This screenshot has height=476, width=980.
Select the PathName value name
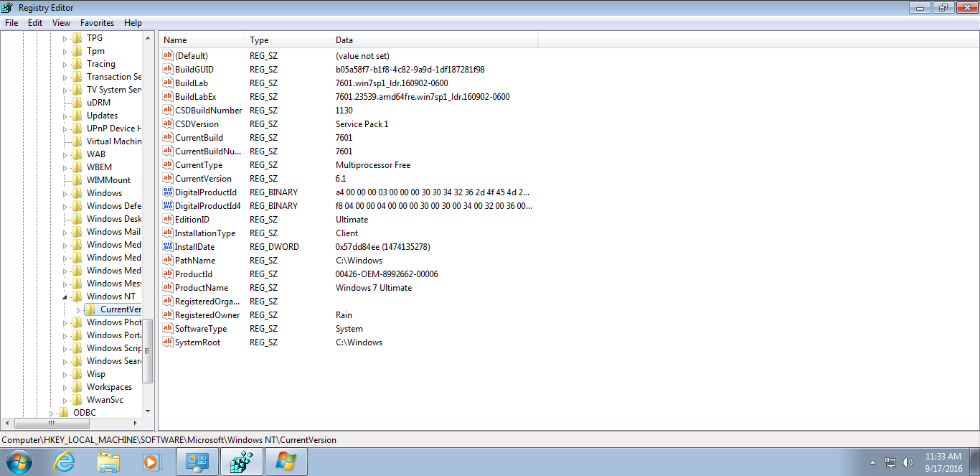[195, 261]
